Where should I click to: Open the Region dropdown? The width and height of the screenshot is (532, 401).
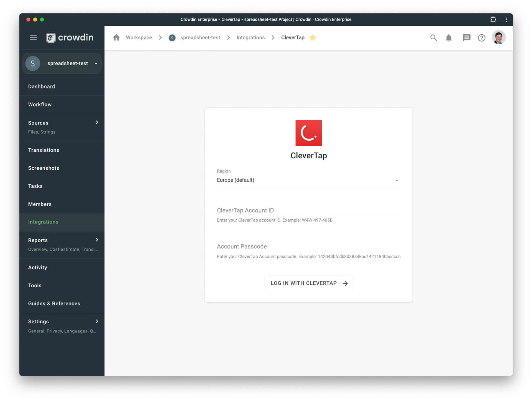click(309, 180)
